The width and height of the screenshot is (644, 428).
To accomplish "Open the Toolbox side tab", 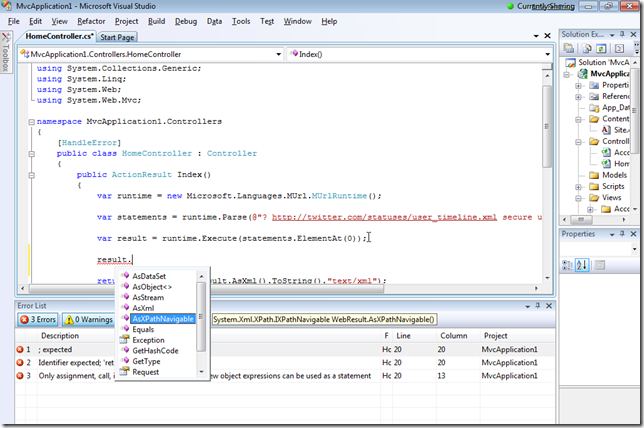I will pos(6,53).
